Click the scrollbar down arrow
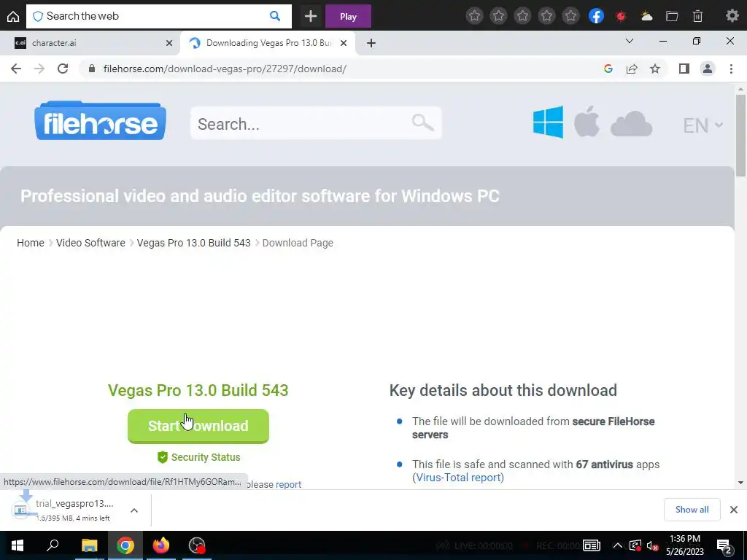 click(740, 483)
